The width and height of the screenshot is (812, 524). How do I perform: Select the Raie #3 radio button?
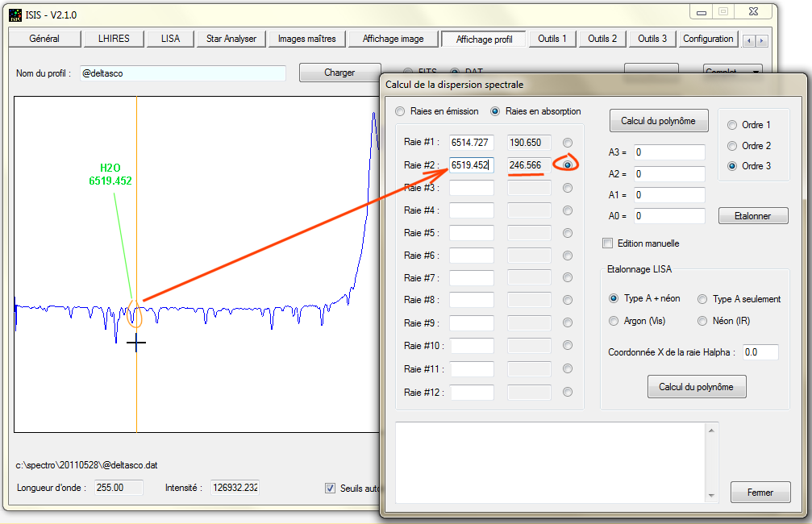point(568,188)
